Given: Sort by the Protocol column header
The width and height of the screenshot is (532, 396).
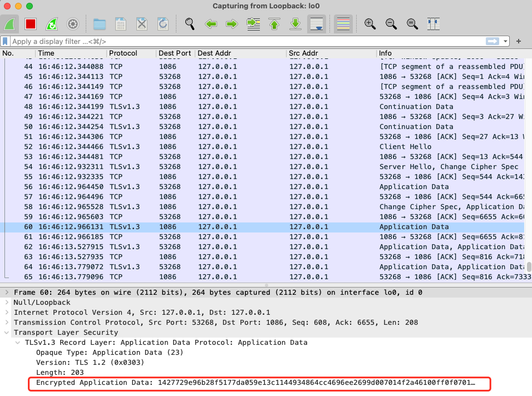Looking at the screenshot, I should 131,53.
